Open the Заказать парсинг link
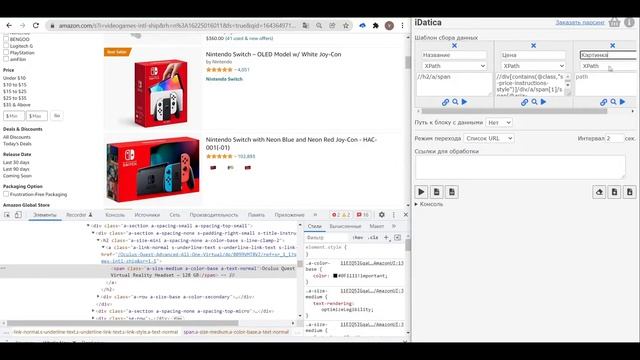This screenshot has width=640, height=360. [x=580, y=22]
